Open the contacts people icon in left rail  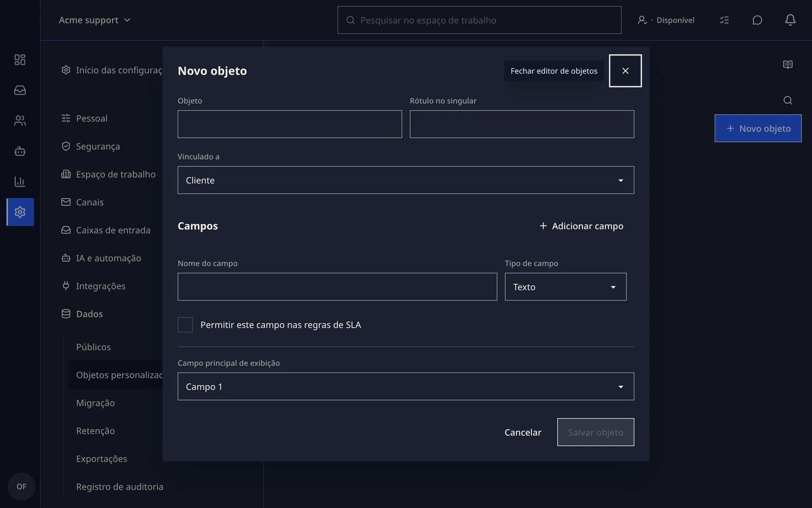[20, 121]
